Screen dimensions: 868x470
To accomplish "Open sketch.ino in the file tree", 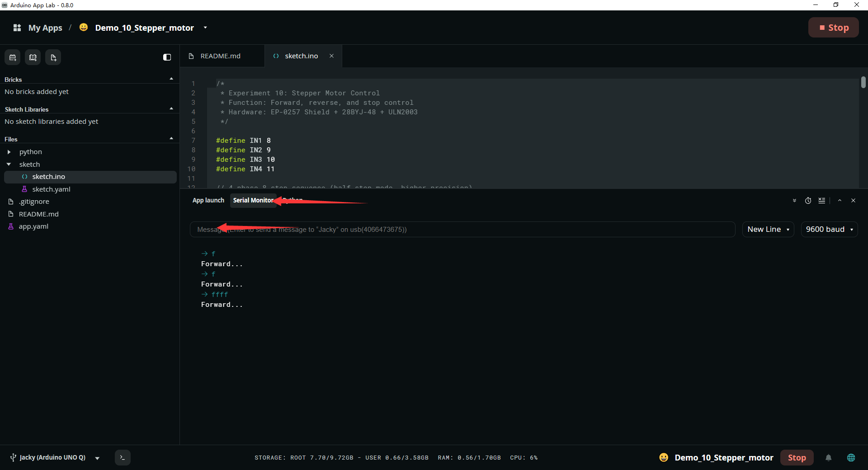I will click(x=90, y=177).
